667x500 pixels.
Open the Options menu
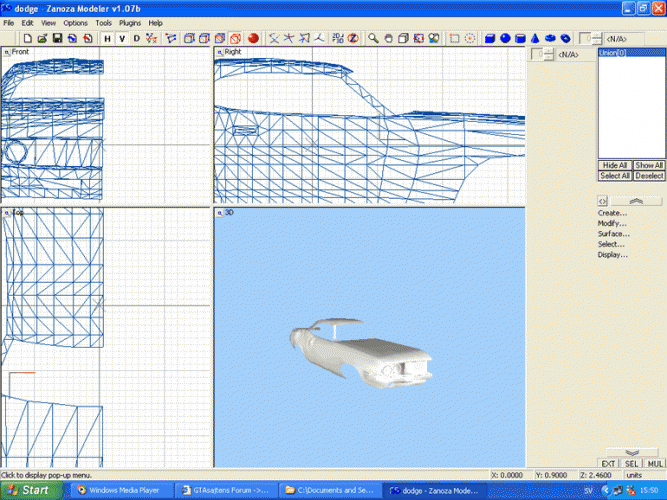tap(75, 22)
